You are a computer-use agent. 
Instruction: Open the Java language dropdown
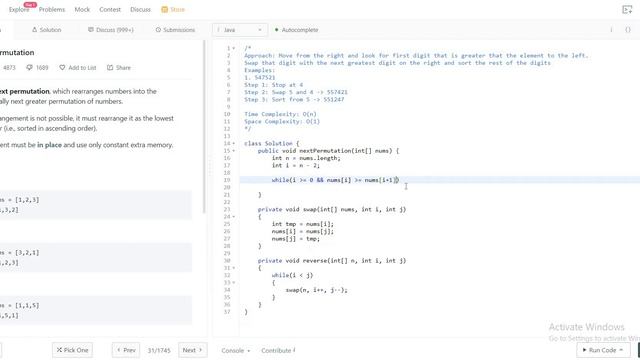(240, 30)
